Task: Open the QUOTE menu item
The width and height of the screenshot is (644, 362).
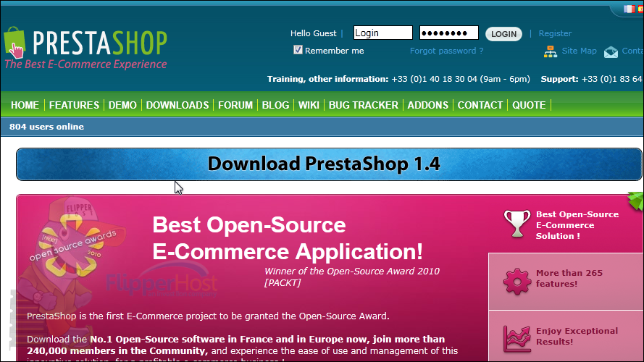Action: pyautogui.click(x=529, y=105)
